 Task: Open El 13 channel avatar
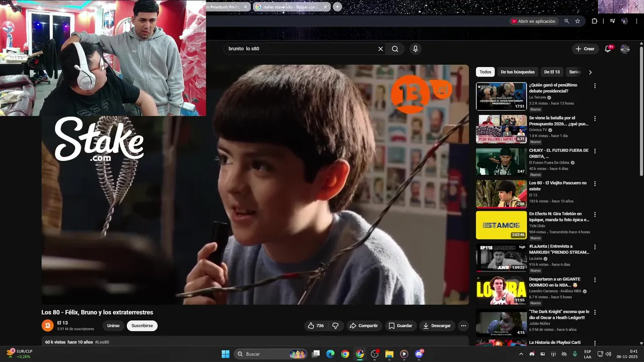pyautogui.click(x=47, y=326)
